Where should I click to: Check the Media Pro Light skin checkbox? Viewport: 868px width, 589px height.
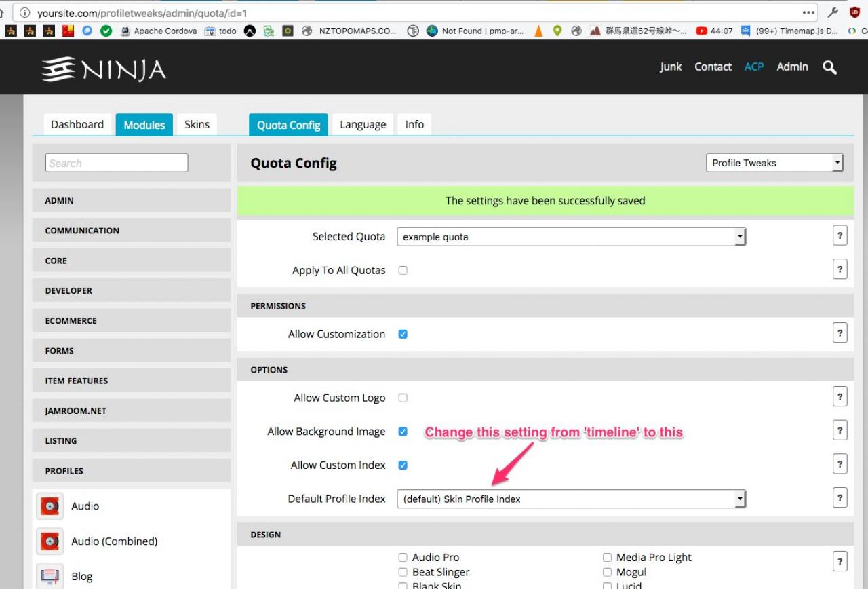click(x=607, y=558)
